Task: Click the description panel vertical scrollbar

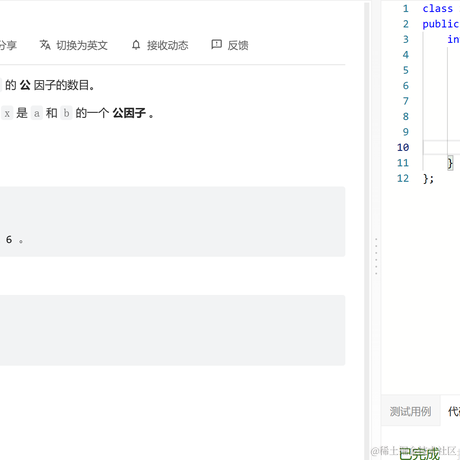Action: 367,230
